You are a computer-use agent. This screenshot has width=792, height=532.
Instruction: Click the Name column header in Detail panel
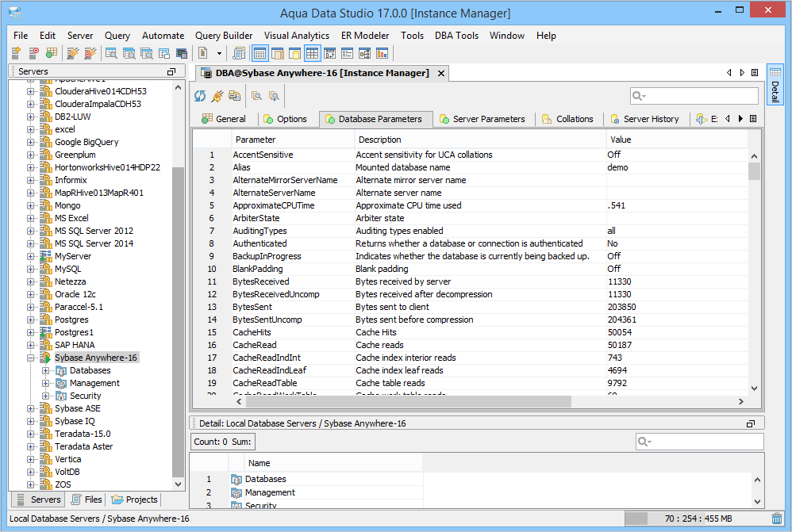pyautogui.click(x=333, y=463)
